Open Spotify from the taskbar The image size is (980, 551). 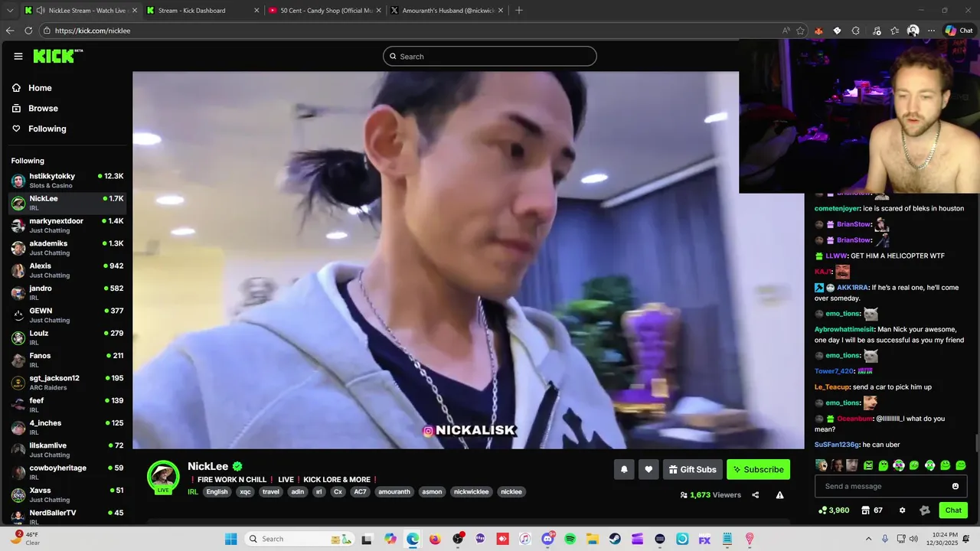pos(570,539)
